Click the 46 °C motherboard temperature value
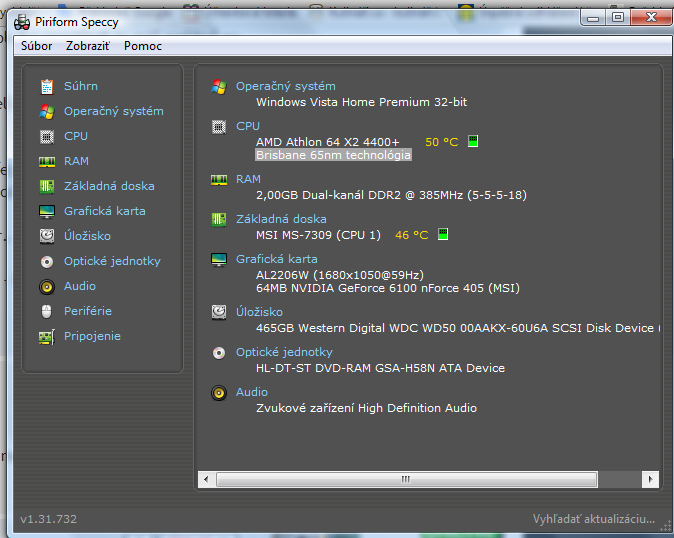The width and height of the screenshot is (674, 538). tap(411, 235)
